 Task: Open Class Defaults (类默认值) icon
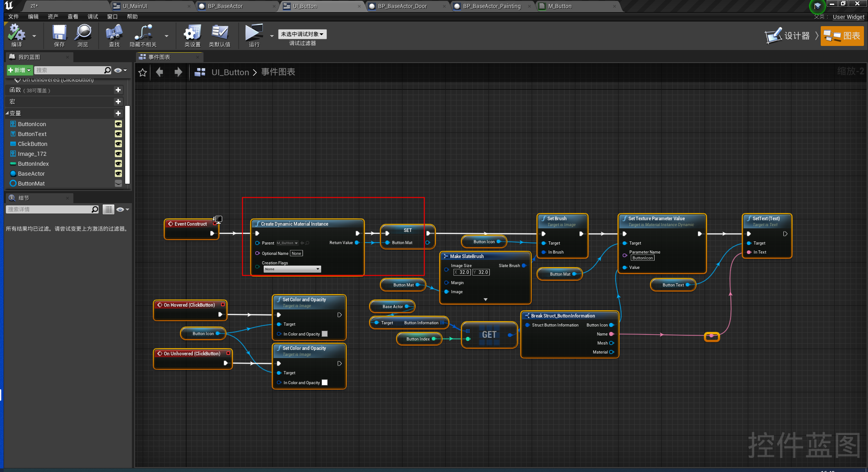(220, 32)
